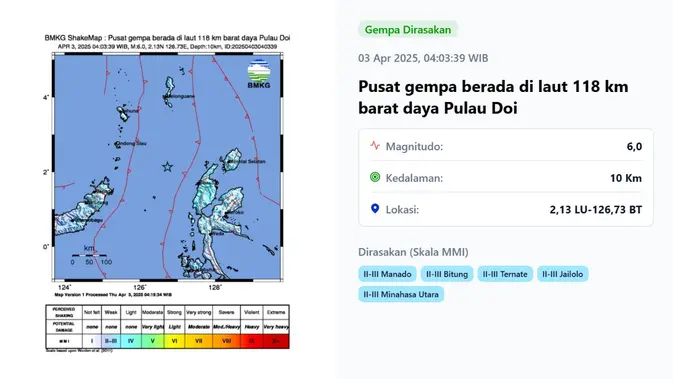Select the II-III Jailolo tag
Screen dimensions: 673x379
pyautogui.click(x=562, y=274)
